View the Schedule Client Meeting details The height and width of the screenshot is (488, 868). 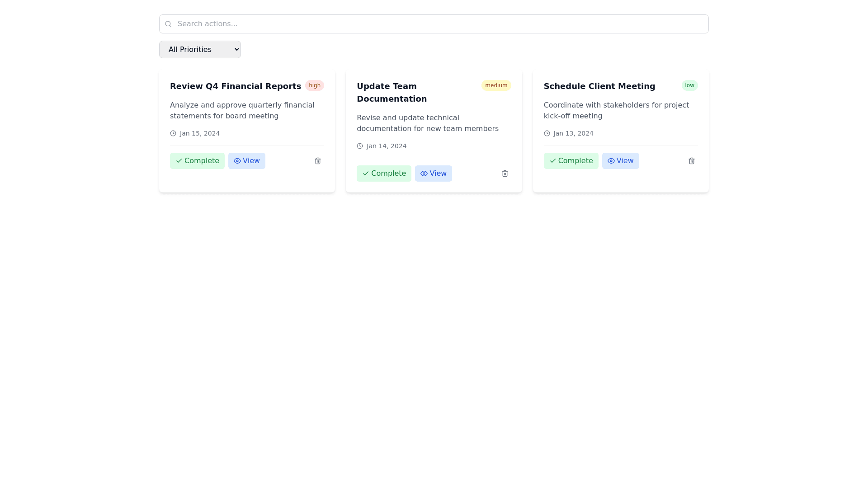pos(620,161)
